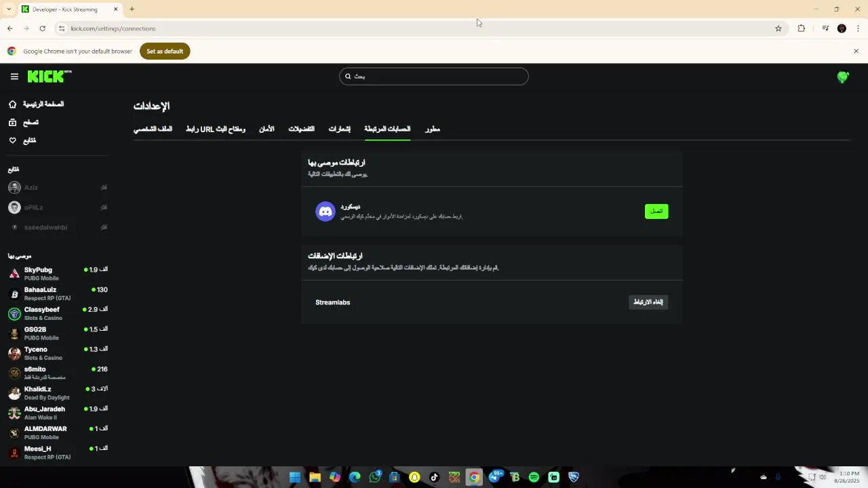Bookmark this page with star icon

pyautogui.click(x=778, y=28)
